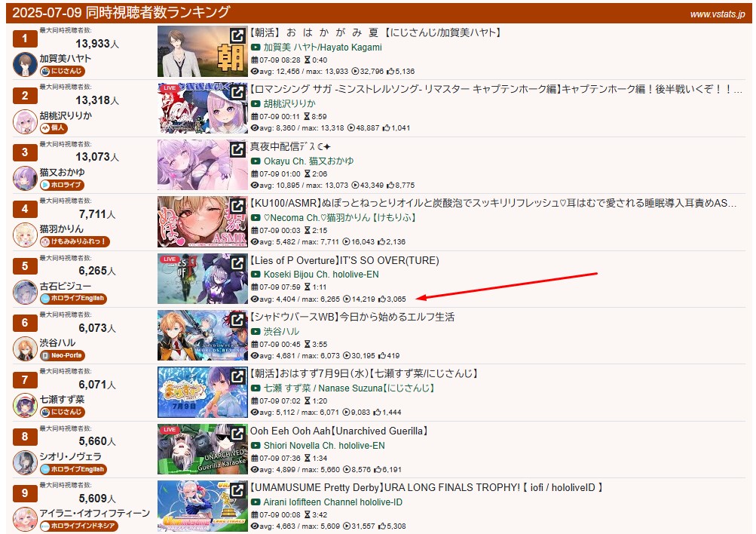This screenshot has height=534, width=756.
Task: Click streamer name 七瀬すず菜 in rank 7
Action: click(x=63, y=400)
